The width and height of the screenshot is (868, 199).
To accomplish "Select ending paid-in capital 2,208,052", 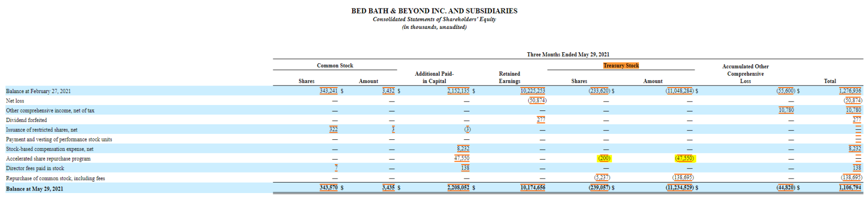I will (x=458, y=188).
